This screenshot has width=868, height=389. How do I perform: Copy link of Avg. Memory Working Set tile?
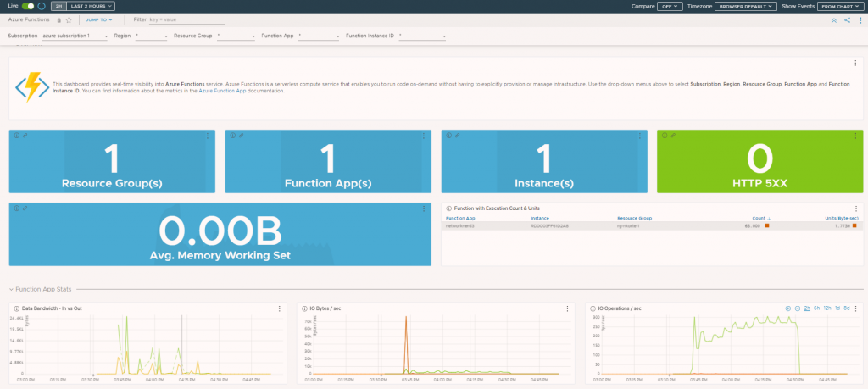click(x=25, y=208)
